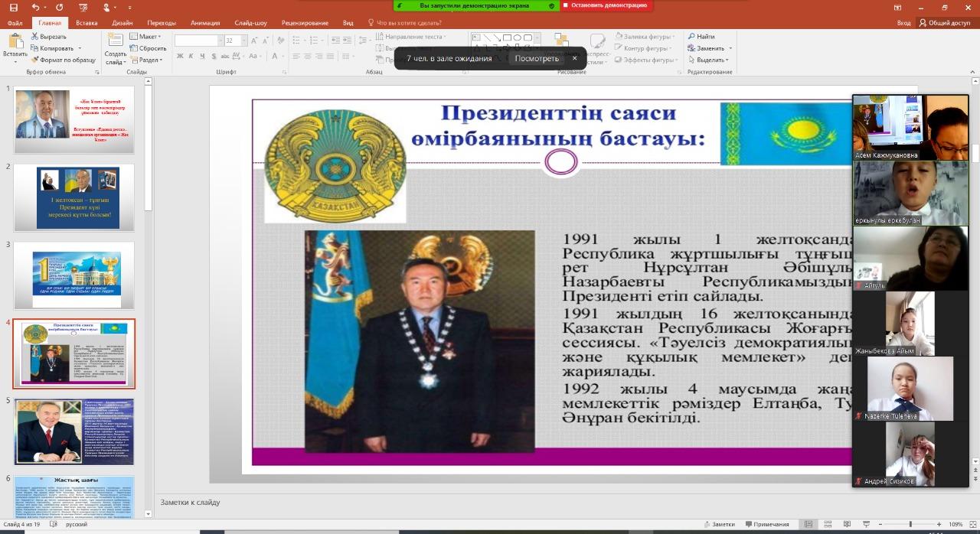Screen dimensions: 980x534
Task: Switch to the Анимация ribbon tab
Action: [205, 23]
